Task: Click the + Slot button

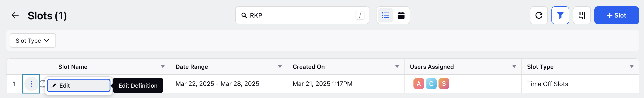Action: [616, 15]
